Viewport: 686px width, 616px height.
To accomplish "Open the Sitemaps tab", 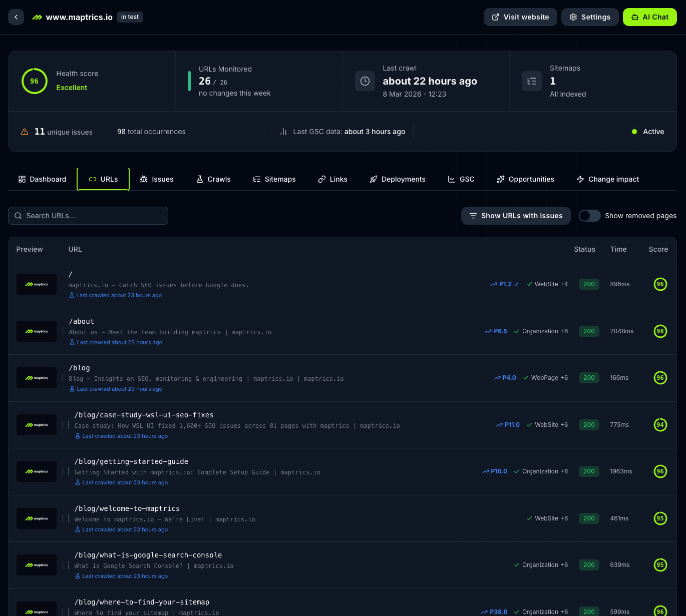I will tap(274, 179).
